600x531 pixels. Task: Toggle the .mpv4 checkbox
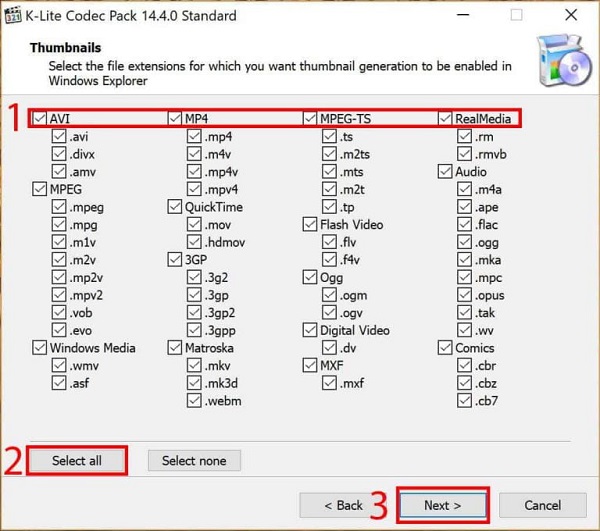pos(194,189)
